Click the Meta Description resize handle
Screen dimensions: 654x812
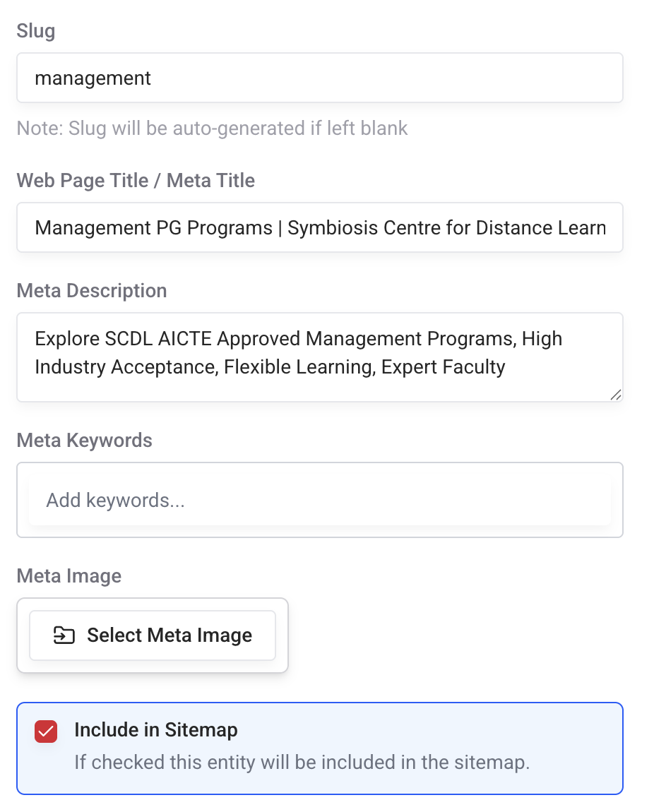(x=615, y=395)
